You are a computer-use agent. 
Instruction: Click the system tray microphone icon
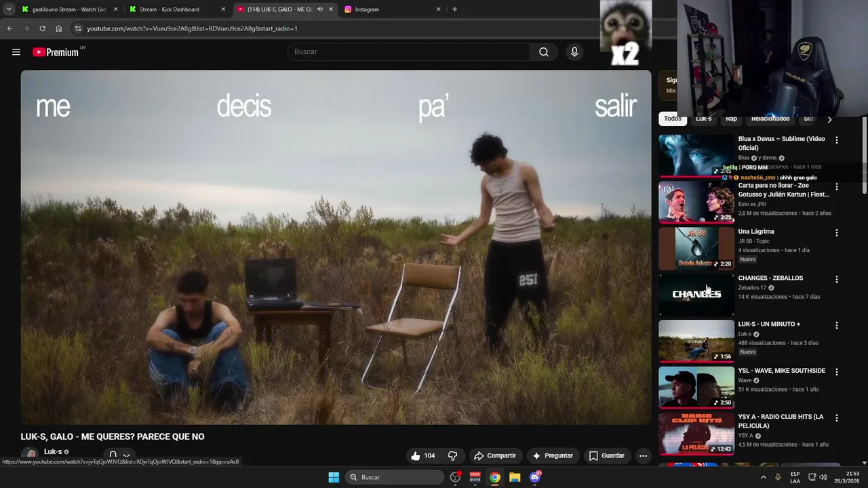778,477
